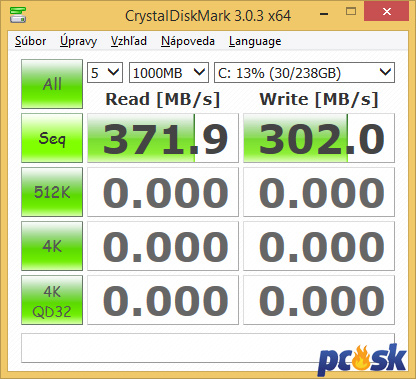Start the 4K QD32 test
This screenshot has width=416, height=379.
52,300
